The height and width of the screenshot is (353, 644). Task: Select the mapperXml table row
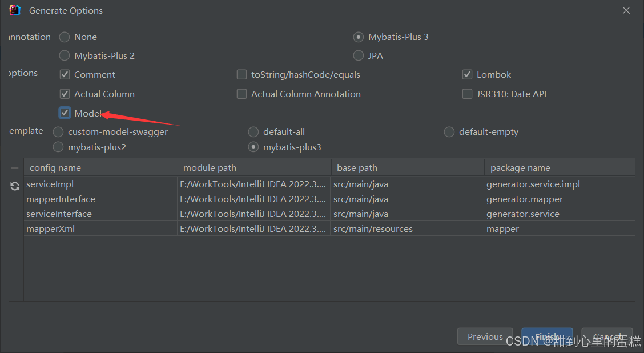coord(329,229)
